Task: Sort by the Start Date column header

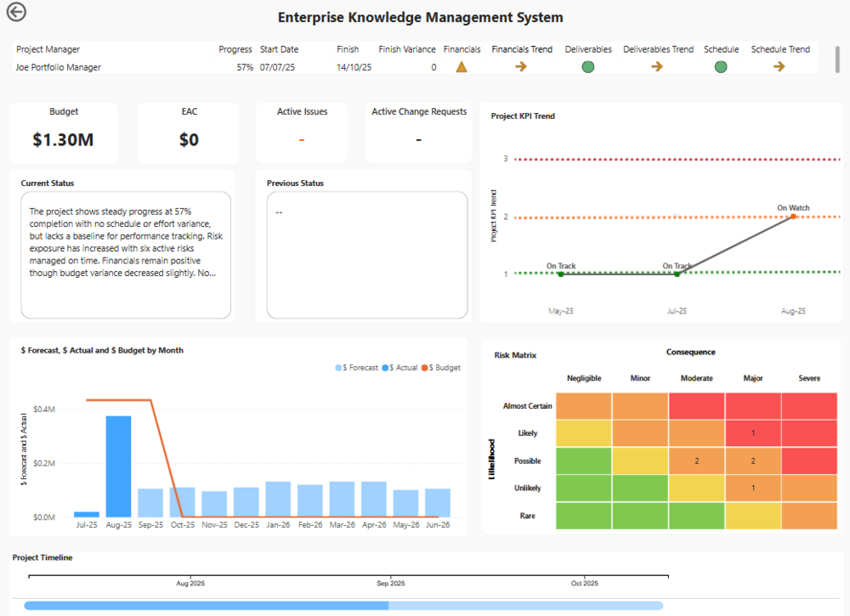Action: 280,49
